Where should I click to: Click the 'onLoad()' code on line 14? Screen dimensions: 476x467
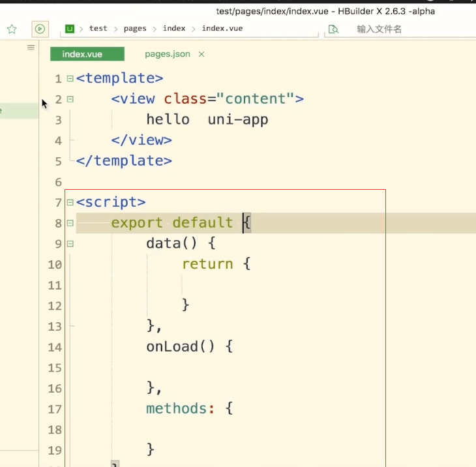click(181, 346)
